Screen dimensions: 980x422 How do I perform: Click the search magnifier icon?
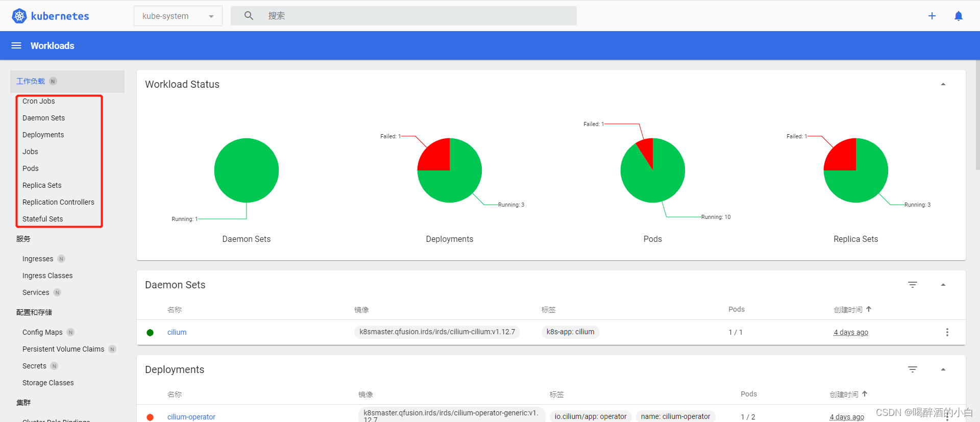[249, 16]
